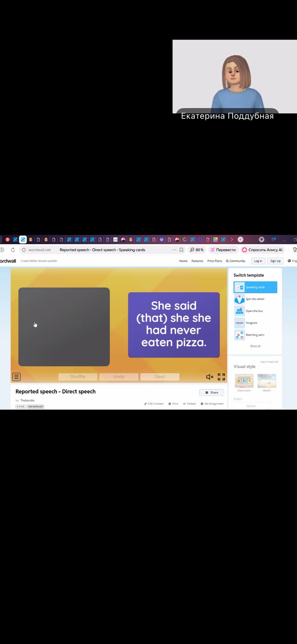Pick the Beach visual style thumbnail
The width and height of the screenshot is (297, 644).
(267, 381)
